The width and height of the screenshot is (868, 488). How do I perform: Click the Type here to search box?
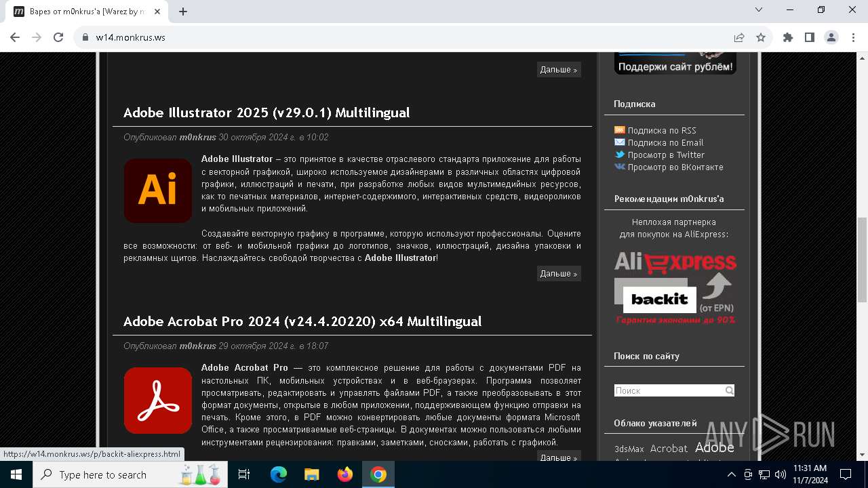(x=131, y=474)
